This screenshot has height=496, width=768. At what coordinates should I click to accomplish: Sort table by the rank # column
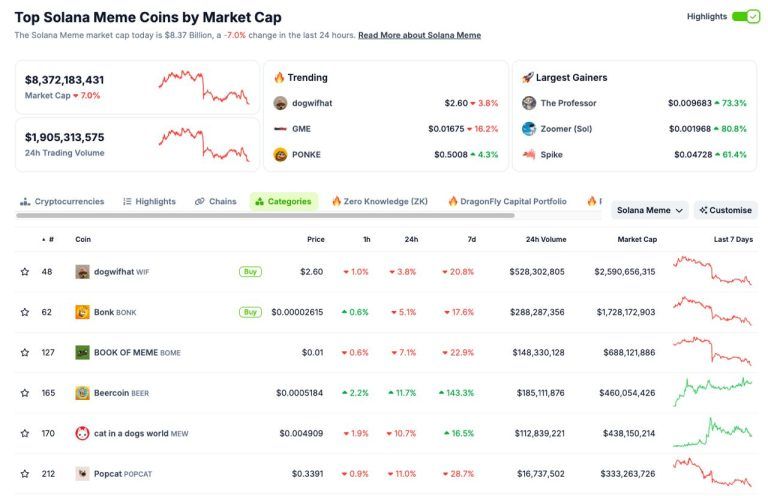[50, 240]
